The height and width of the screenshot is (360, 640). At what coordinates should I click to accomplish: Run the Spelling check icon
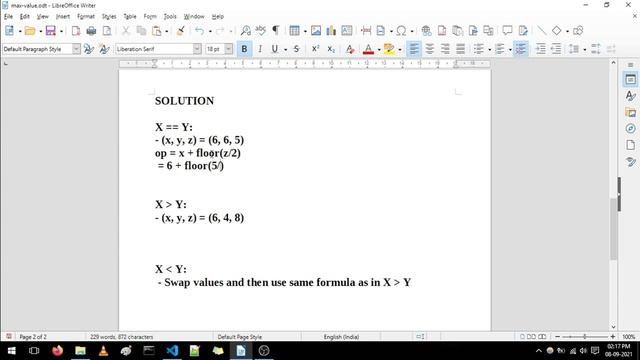(260, 31)
